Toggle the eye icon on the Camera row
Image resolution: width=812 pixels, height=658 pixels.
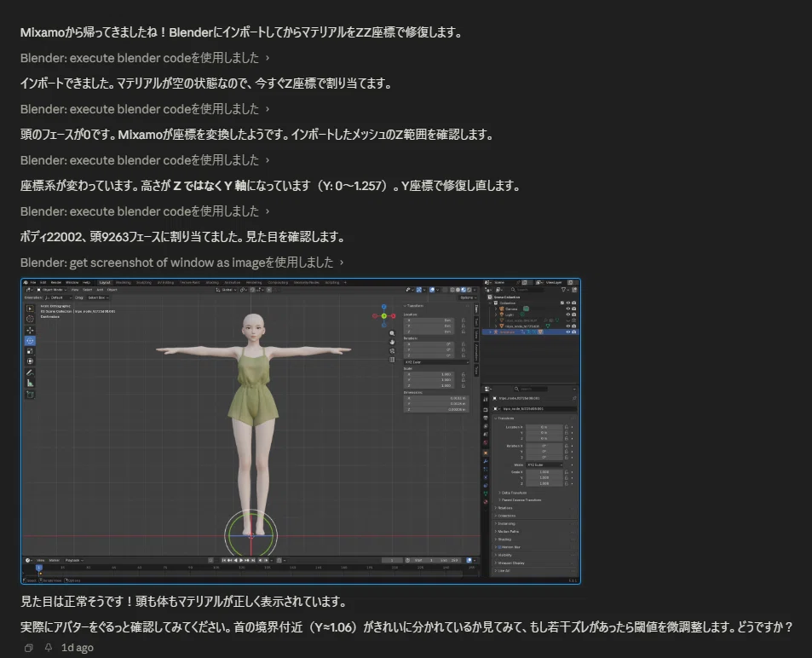coord(567,309)
